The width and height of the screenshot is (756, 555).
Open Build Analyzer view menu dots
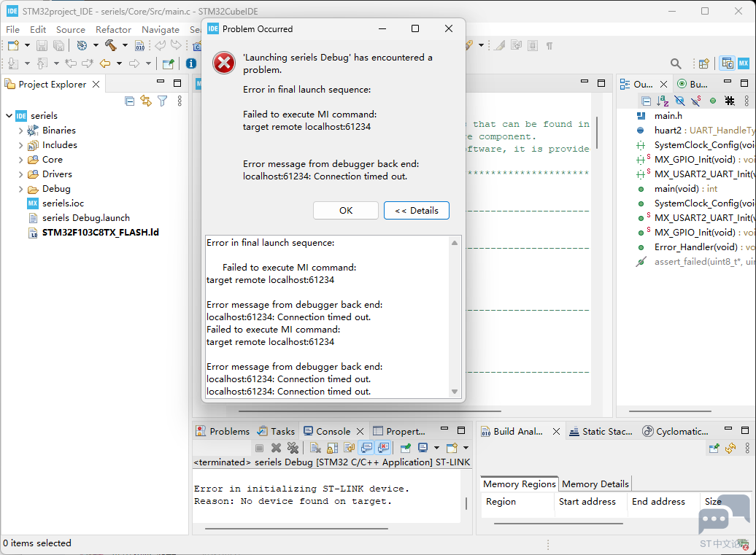coord(747,448)
